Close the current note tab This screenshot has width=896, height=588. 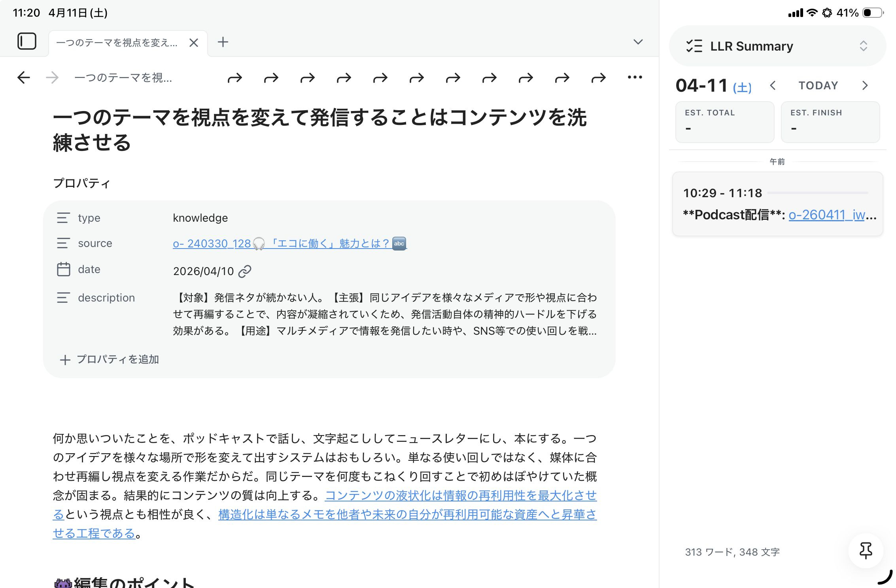193,43
